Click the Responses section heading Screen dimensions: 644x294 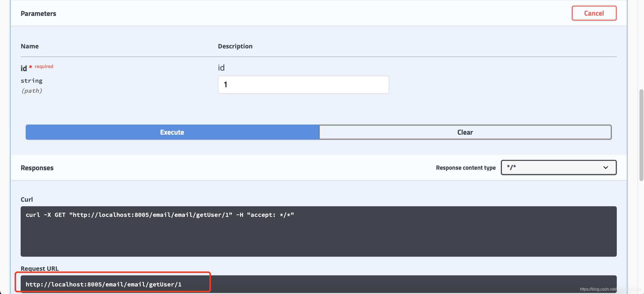click(x=37, y=168)
